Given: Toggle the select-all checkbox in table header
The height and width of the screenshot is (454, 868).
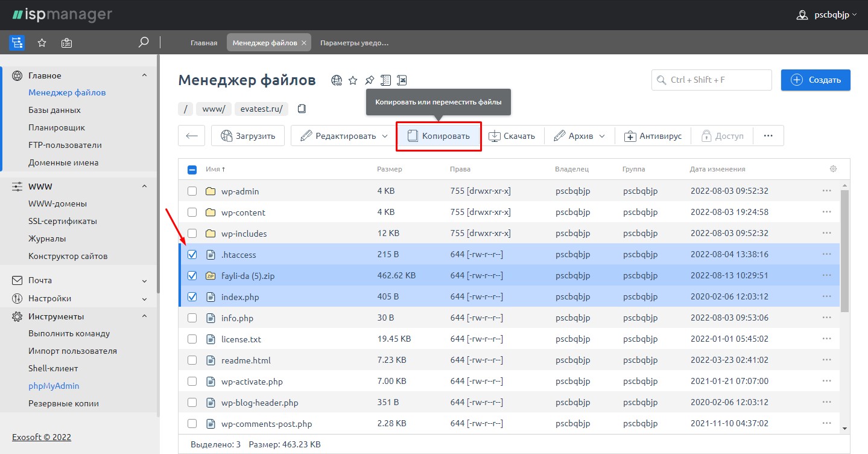Looking at the screenshot, I should (192, 170).
